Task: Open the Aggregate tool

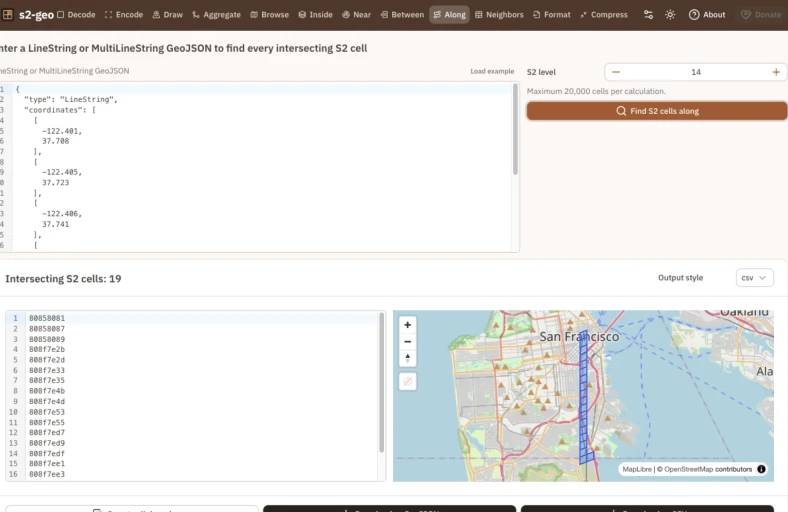Action: (x=217, y=15)
